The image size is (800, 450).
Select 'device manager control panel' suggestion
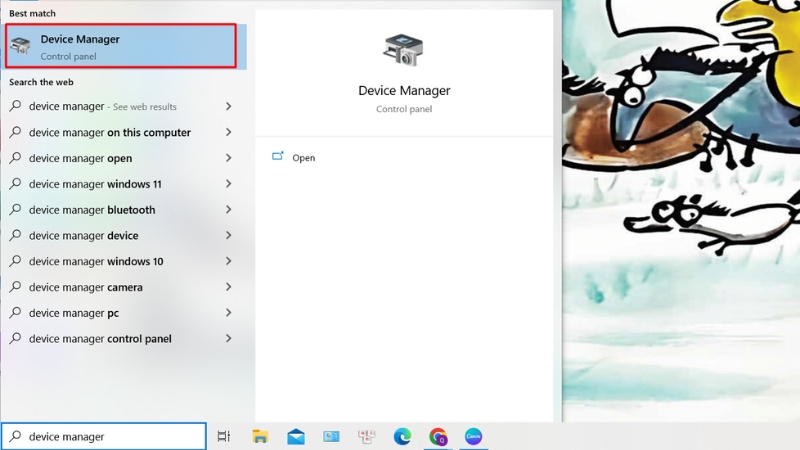pyautogui.click(x=121, y=338)
